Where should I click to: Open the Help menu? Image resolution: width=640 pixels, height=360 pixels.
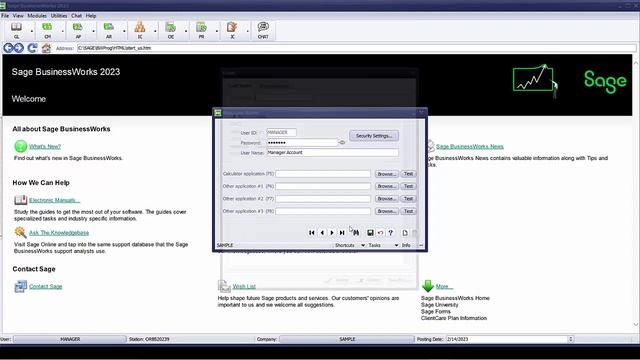tap(91, 16)
